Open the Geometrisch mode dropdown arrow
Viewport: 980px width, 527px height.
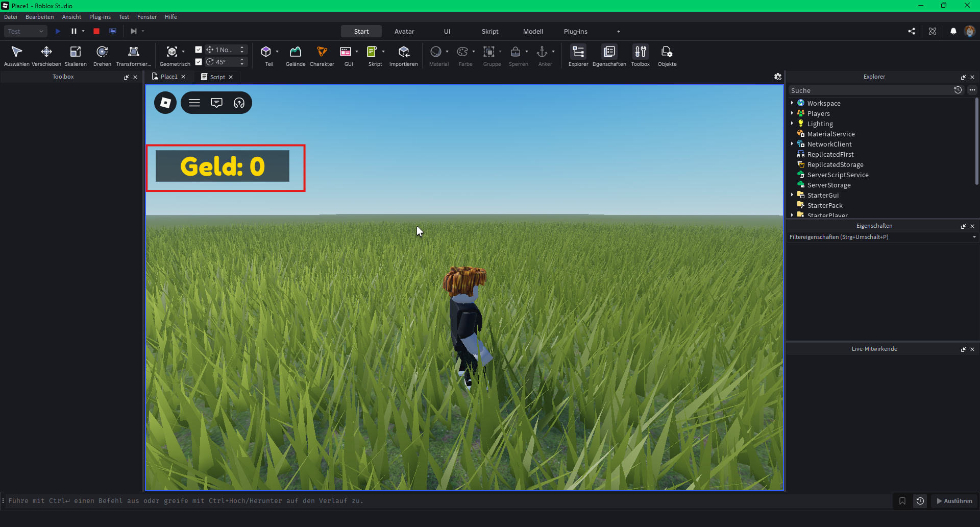[x=183, y=52]
